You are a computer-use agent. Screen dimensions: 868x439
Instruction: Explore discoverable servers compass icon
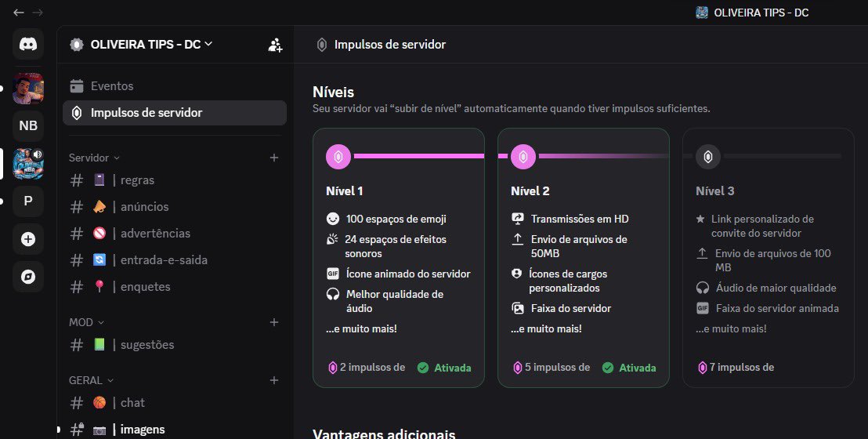pos(28,277)
